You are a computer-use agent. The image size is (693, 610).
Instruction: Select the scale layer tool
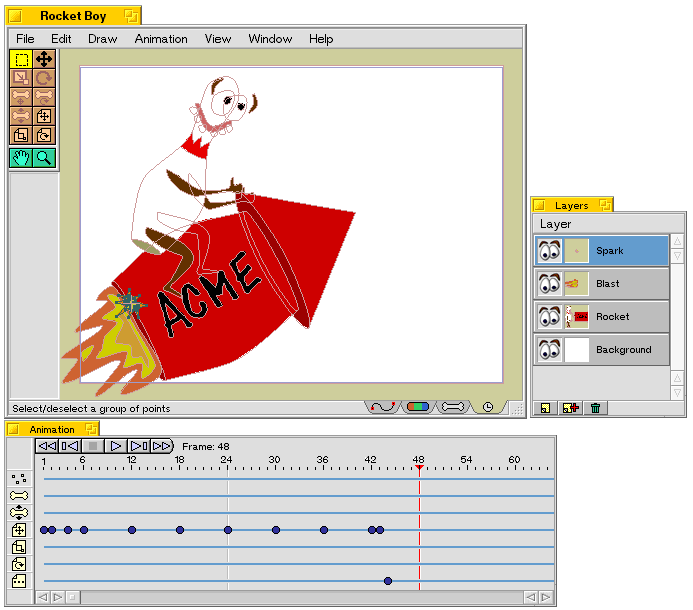21,135
